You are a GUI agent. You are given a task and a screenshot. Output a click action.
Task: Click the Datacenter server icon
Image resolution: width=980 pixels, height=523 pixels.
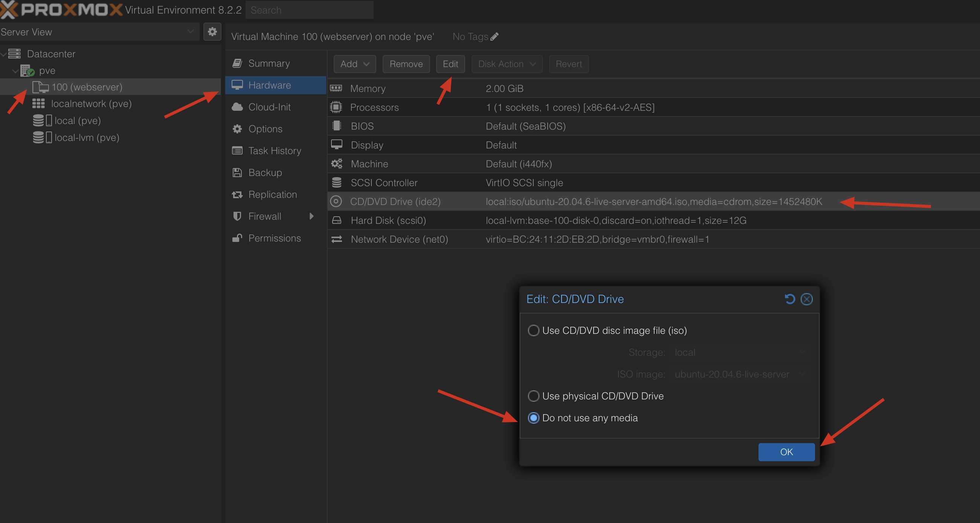[14, 54]
